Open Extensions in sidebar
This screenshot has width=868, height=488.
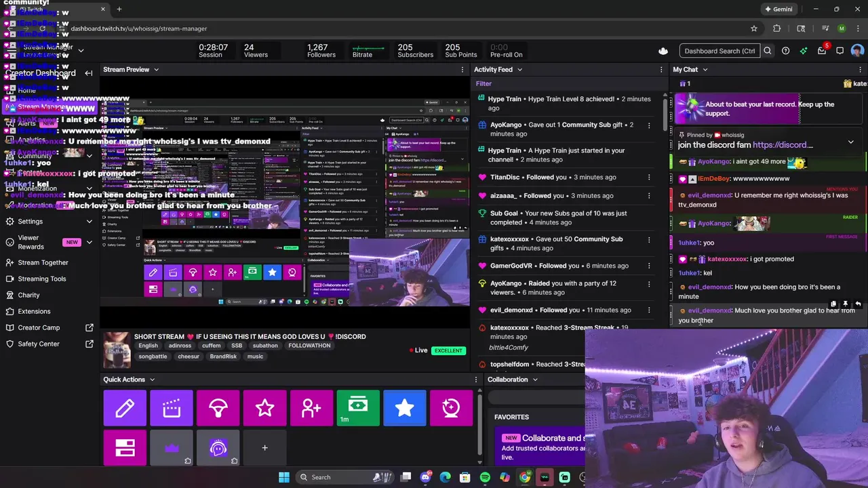(x=34, y=311)
